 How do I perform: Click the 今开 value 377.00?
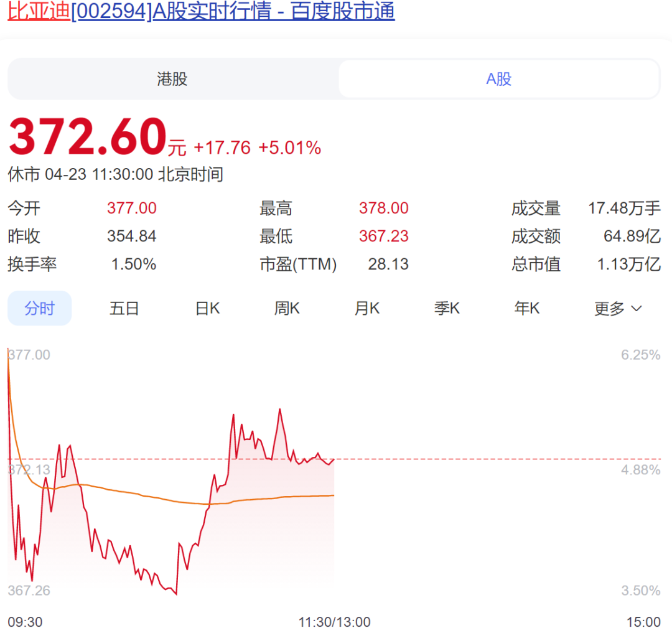[131, 209]
